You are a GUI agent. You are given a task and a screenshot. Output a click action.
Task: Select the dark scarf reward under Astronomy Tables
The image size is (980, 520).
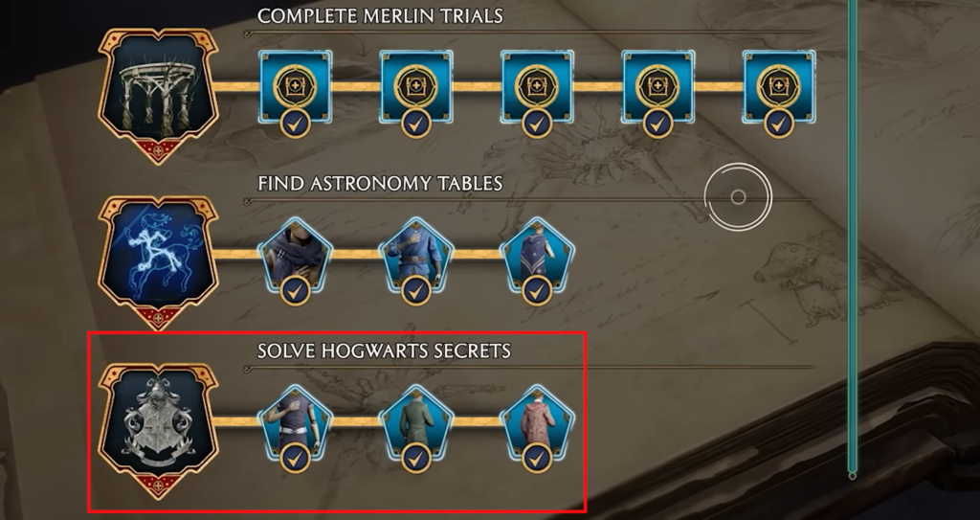tap(295, 256)
